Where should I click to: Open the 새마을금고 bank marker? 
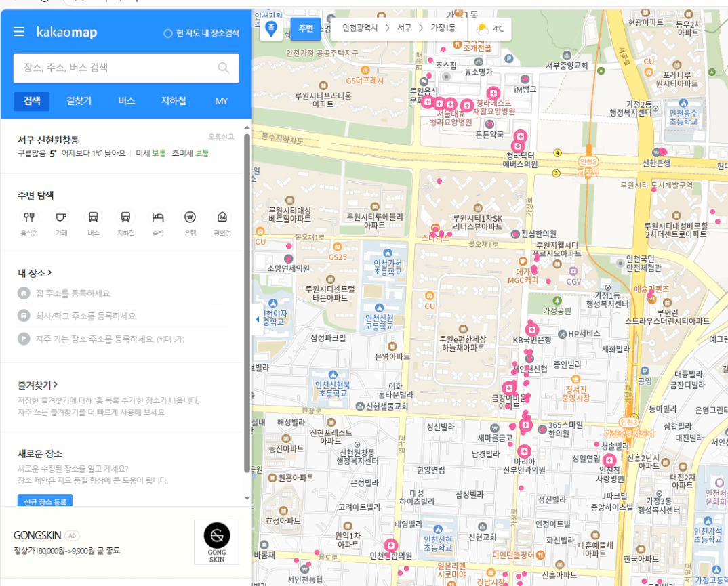tap(495, 427)
